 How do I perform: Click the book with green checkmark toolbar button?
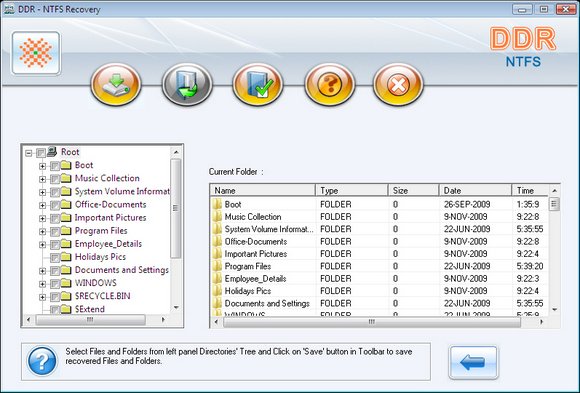coord(258,84)
